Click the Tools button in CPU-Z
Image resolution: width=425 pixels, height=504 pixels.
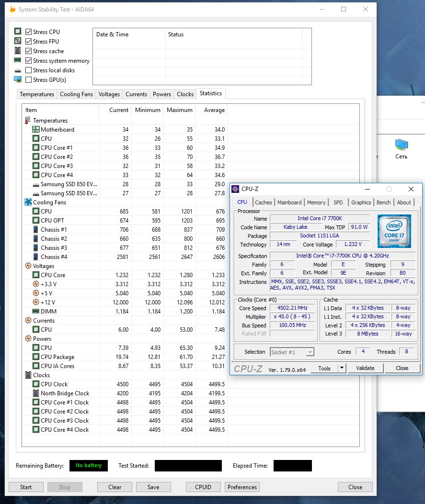point(324,368)
